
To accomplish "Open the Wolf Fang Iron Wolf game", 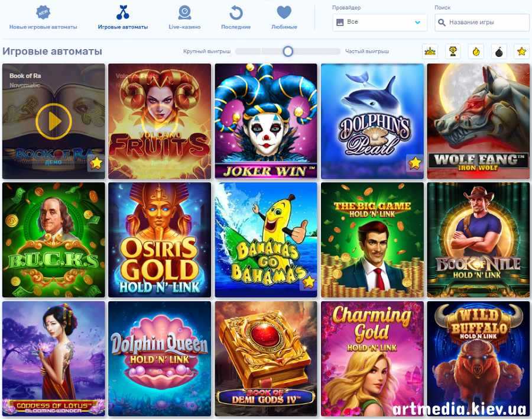I will tap(478, 121).
